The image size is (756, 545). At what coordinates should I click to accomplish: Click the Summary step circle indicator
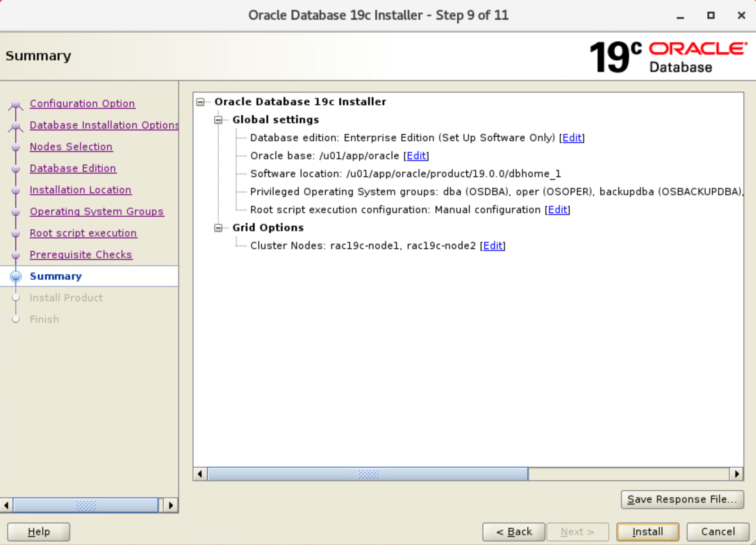click(x=16, y=276)
